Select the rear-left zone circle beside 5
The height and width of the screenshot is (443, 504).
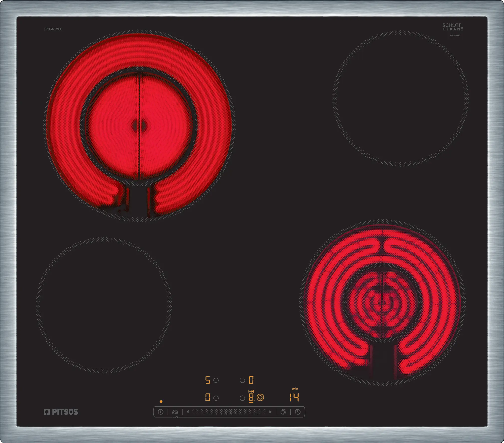coord(216,380)
